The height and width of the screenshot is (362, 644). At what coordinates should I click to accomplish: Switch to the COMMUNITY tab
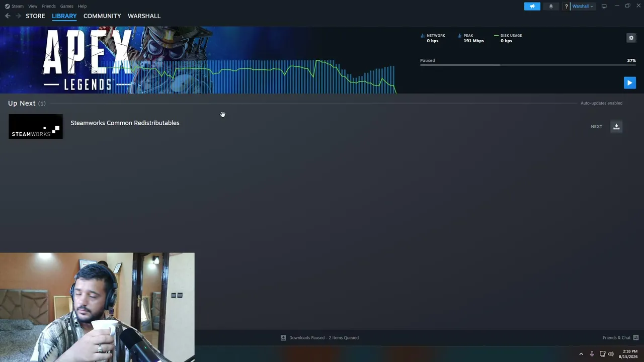click(102, 16)
